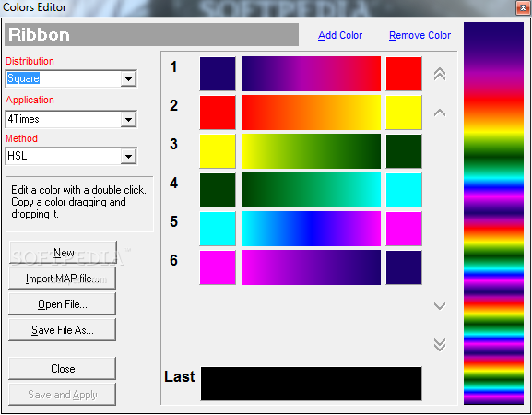Image resolution: width=532 pixels, height=415 pixels.
Task: Select row 1 red end swatch
Action: pos(404,74)
